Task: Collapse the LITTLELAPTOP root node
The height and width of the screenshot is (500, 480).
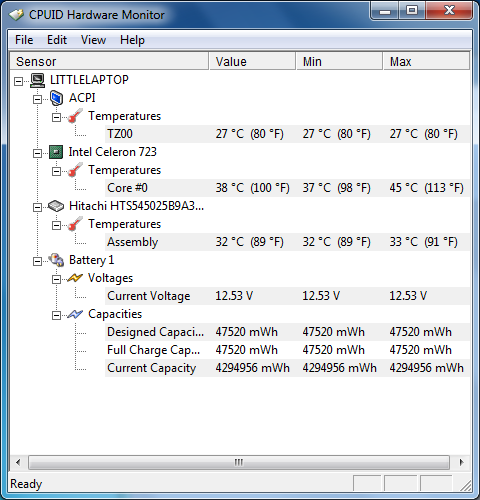Action: [x=19, y=81]
